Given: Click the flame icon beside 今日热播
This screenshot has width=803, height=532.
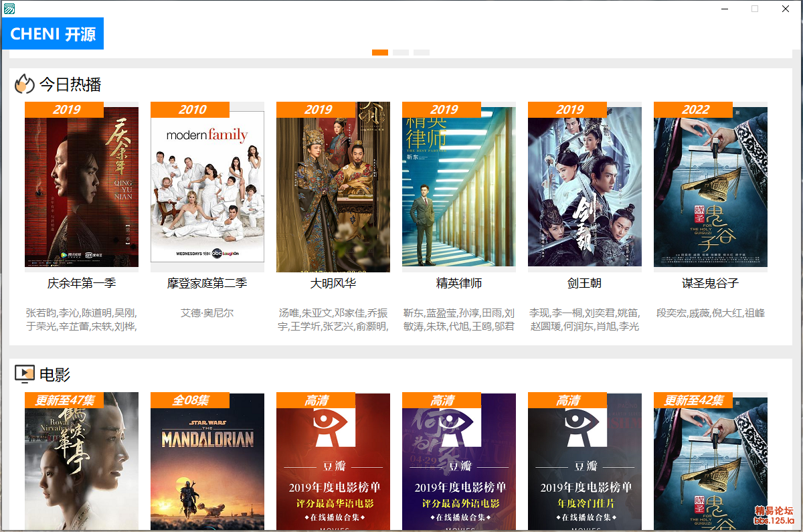Looking at the screenshot, I should pyautogui.click(x=25, y=84).
